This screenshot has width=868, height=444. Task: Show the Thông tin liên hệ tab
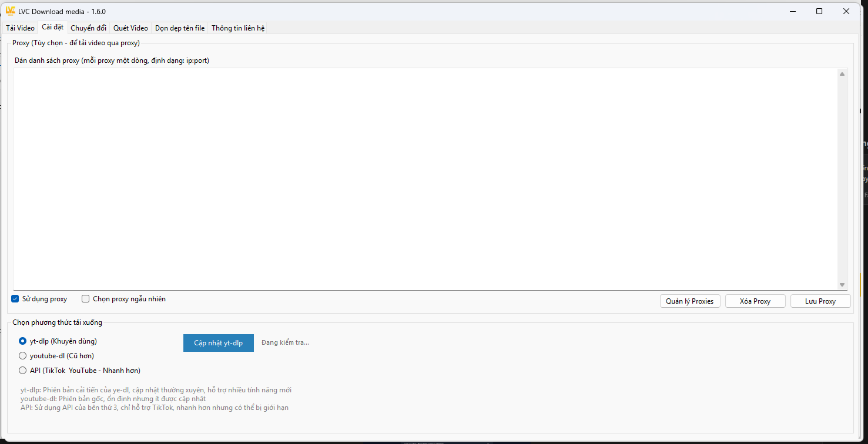click(237, 28)
